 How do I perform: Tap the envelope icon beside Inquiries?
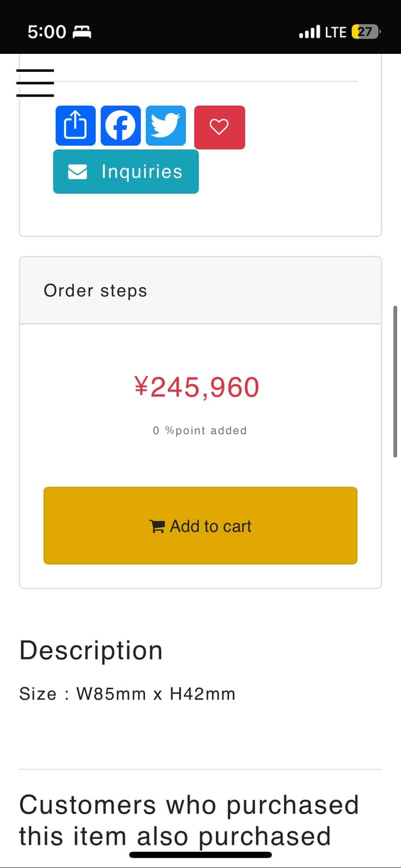pyautogui.click(x=78, y=172)
